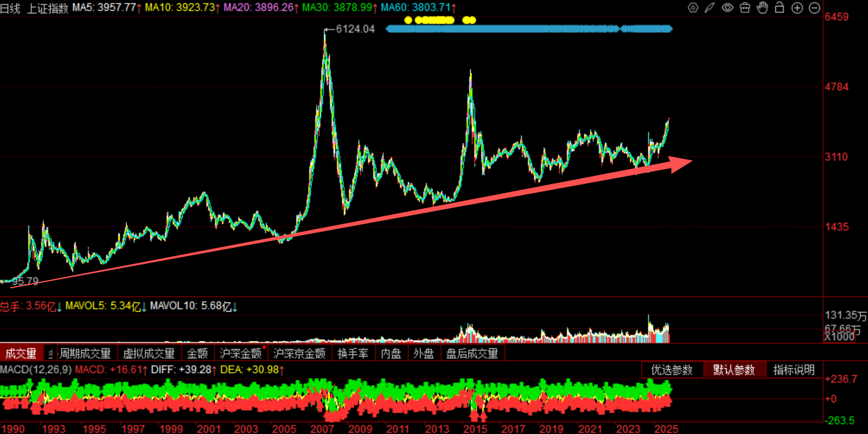Switch to the 外盘 tab
This screenshot has width=868, height=434.
tap(424, 353)
